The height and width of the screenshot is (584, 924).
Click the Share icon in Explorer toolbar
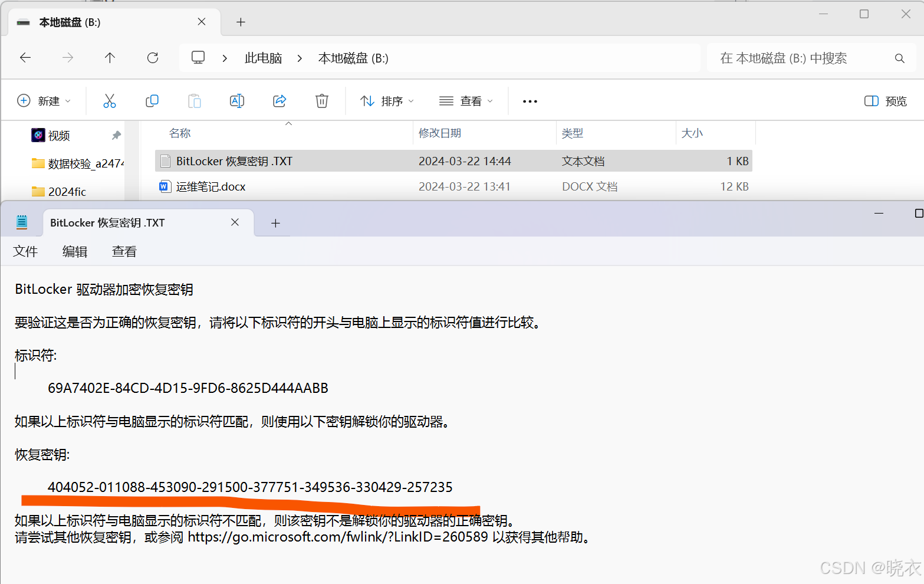coord(279,101)
